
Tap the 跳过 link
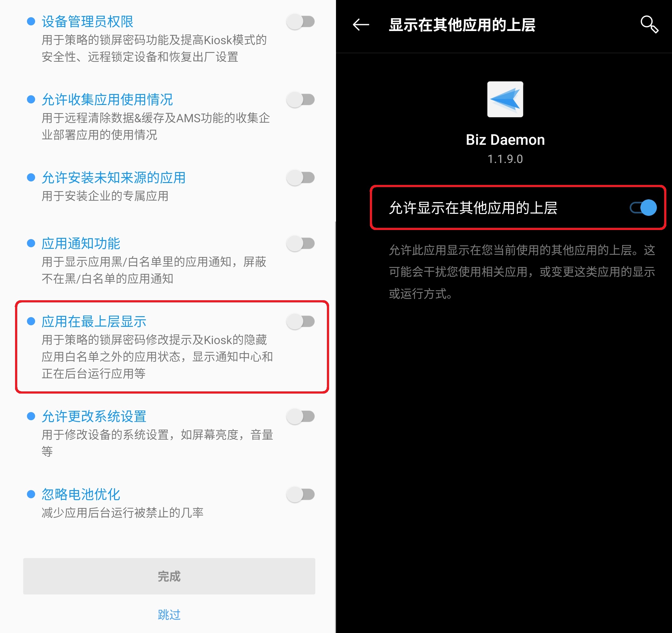click(x=169, y=614)
